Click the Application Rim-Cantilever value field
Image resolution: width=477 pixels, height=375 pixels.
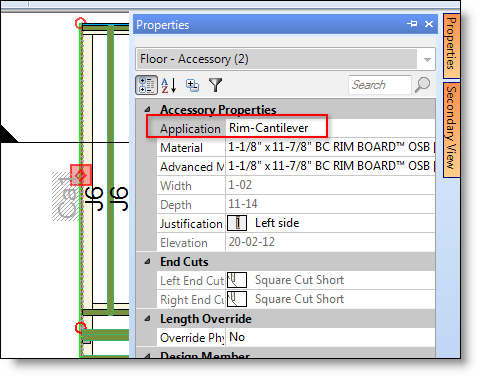coord(330,128)
